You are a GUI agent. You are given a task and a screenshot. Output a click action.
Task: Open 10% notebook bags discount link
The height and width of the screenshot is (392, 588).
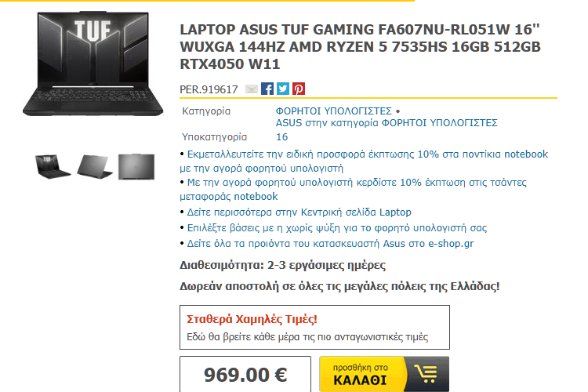coord(353,189)
